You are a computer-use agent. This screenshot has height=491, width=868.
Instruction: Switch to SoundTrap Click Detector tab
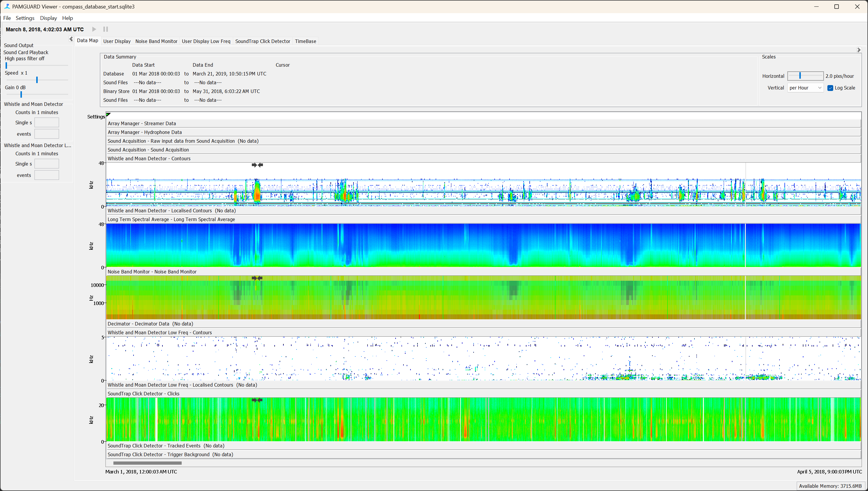click(x=262, y=41)
